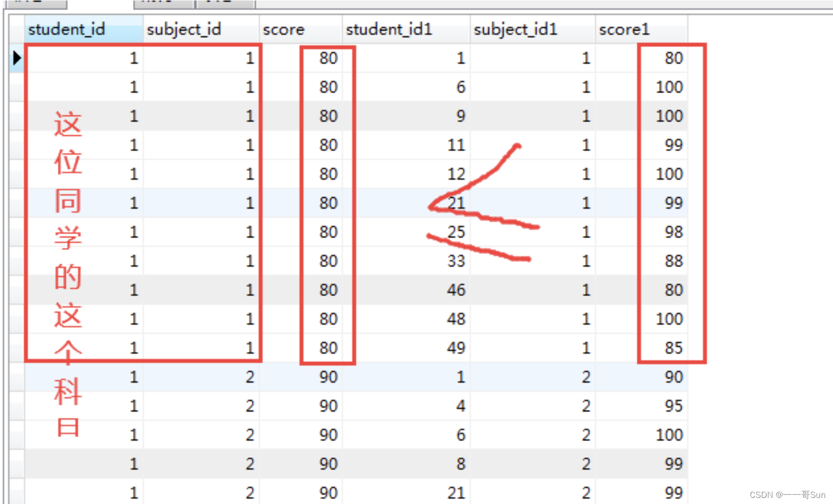Select the student_id1 cell containing 12
The height and width of the screenshot is (504, 833).
[406, 174]
